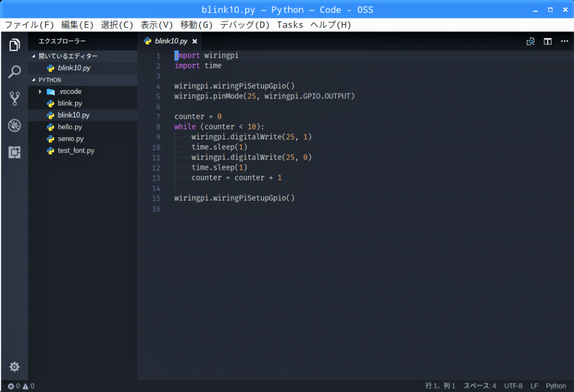Click the Manage gear icon
This screenshot has width=574, height=392.
point(15,367)
